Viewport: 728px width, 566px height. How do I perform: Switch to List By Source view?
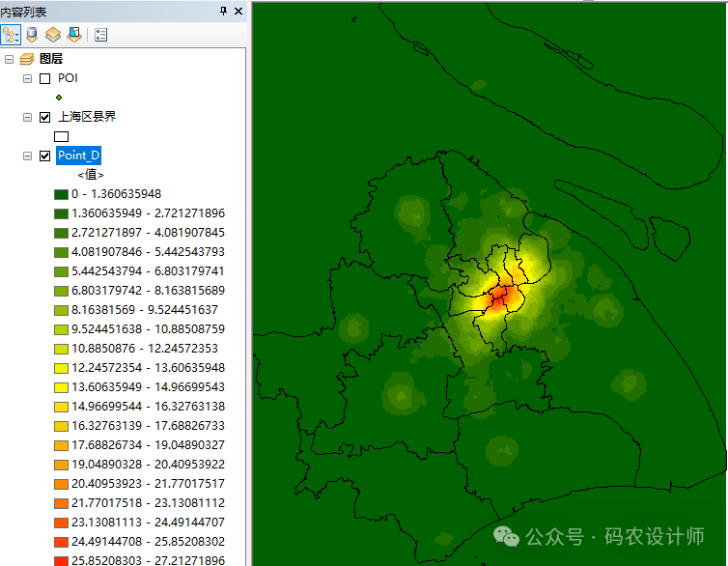coord(32,36)
